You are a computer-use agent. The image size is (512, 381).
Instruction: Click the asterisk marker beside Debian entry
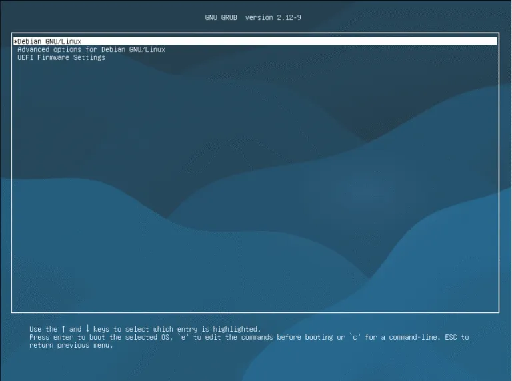click(x=15, y=42)
